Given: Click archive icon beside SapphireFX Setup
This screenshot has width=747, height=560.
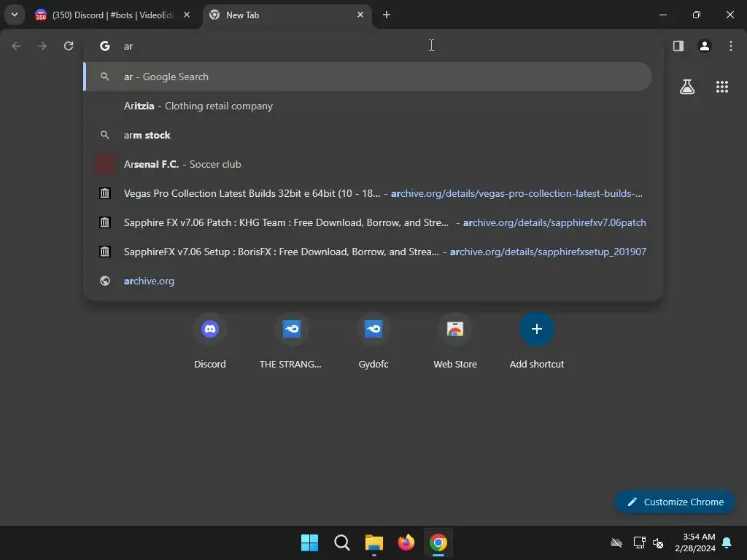Looking at the screenshot, I should tap(105, 252).
